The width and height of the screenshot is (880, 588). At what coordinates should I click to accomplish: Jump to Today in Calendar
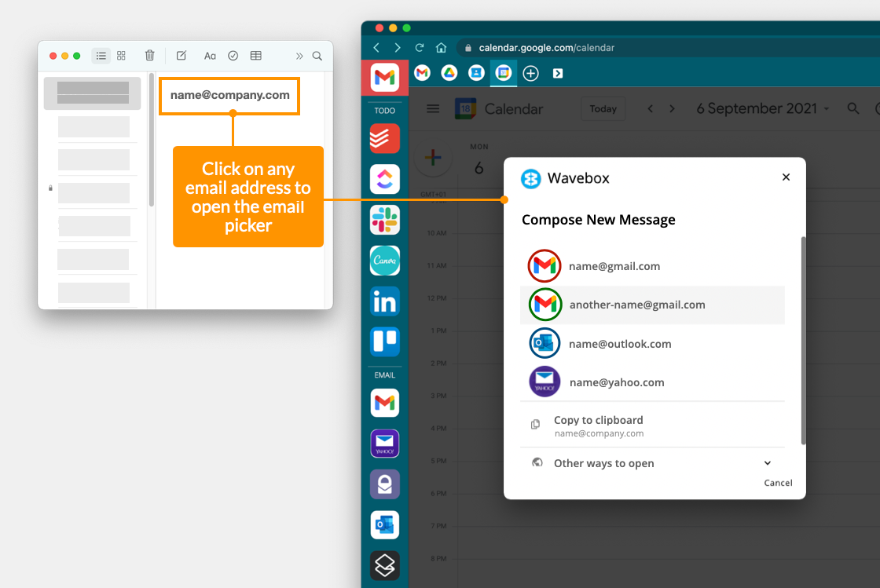tap(603, 109)
